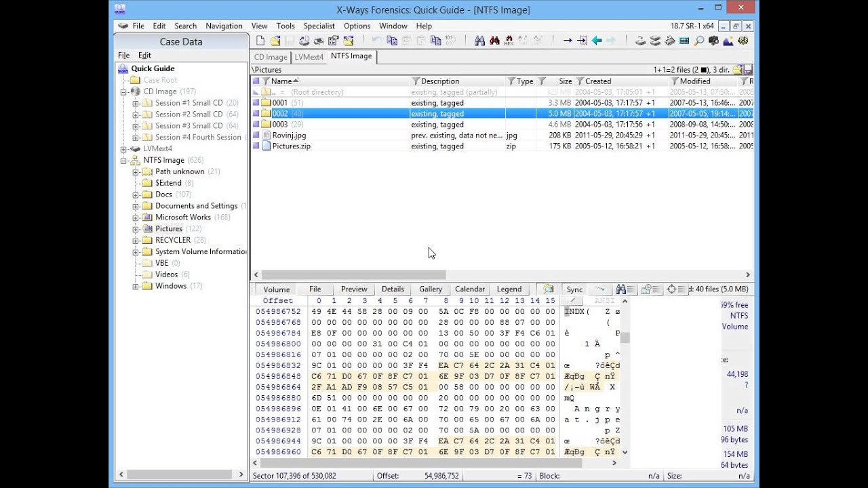Click the Copy Block toolbar icon
868x488 pixels.
[x=392, y=41]
